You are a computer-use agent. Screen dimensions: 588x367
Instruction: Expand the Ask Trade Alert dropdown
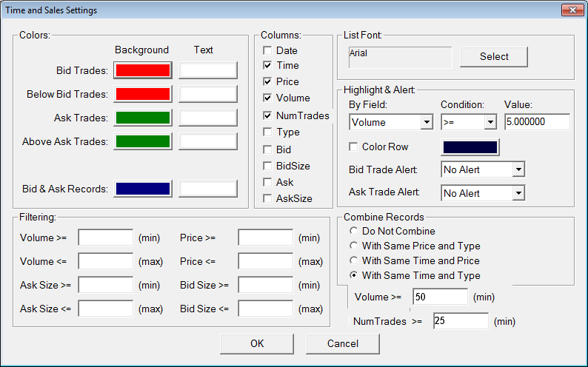pos(518,193)
